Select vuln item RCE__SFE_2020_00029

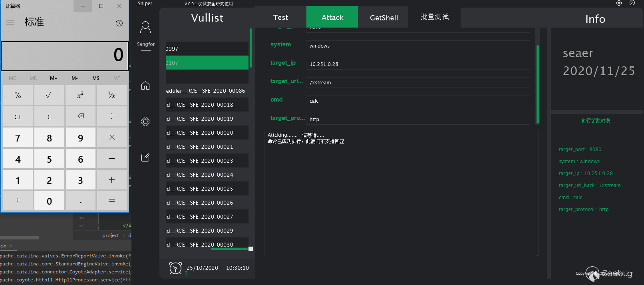click(x=207, y=230)
